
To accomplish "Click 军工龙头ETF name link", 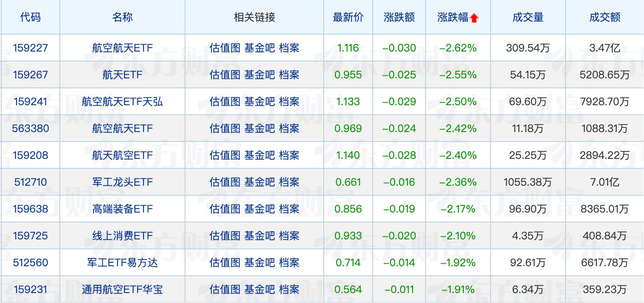I will tap(123, 182).
